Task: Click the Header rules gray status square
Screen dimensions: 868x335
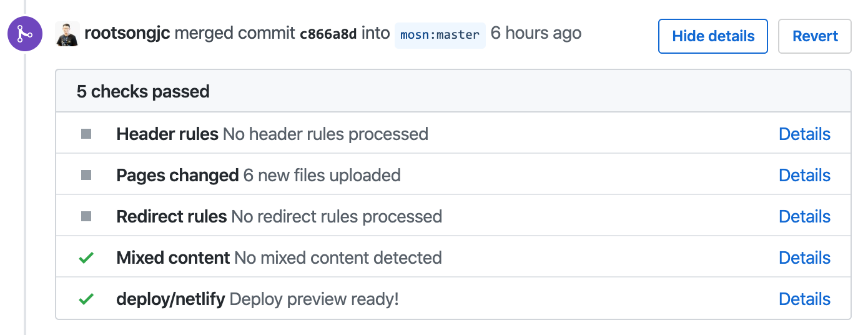Action: [x=86, y=134]
